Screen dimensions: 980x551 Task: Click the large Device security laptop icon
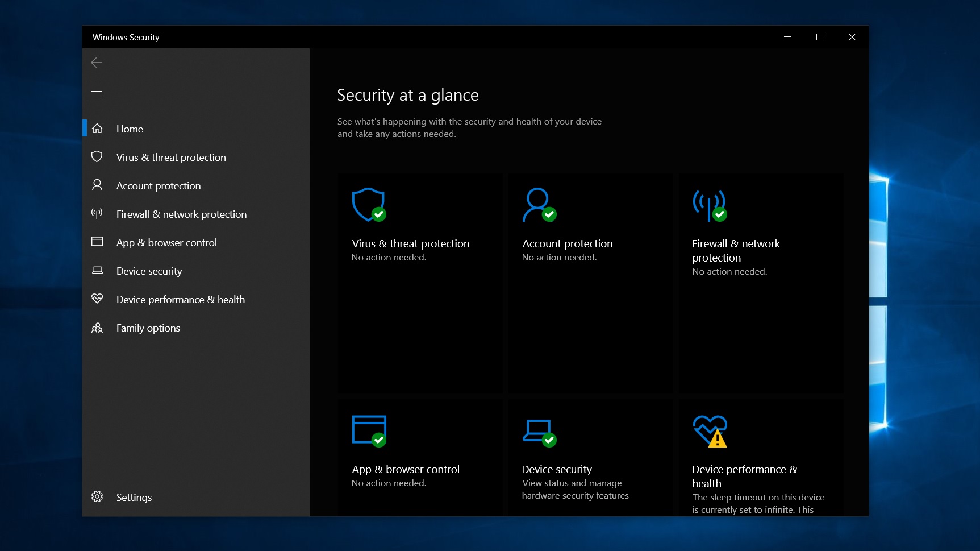click(540, 433)
